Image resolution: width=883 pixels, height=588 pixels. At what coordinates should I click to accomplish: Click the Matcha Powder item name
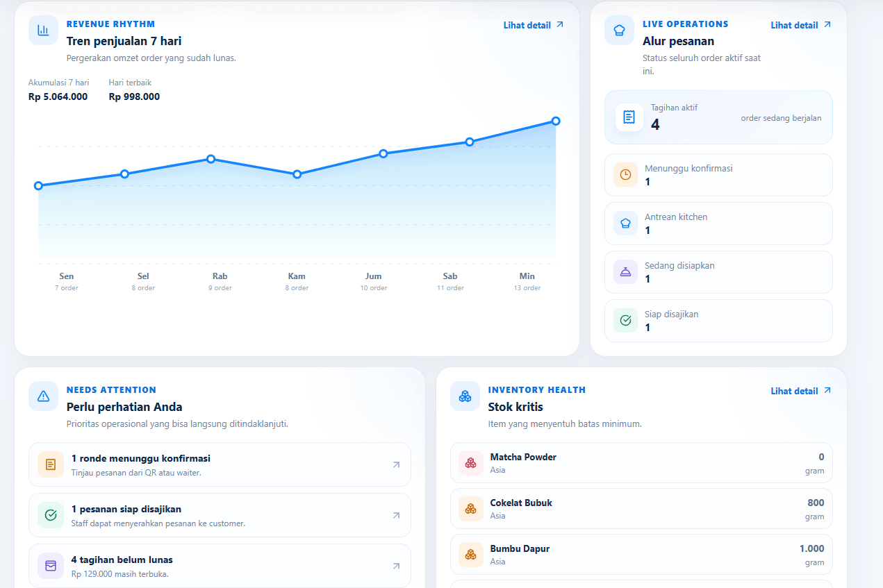click(x=523, y=457)
